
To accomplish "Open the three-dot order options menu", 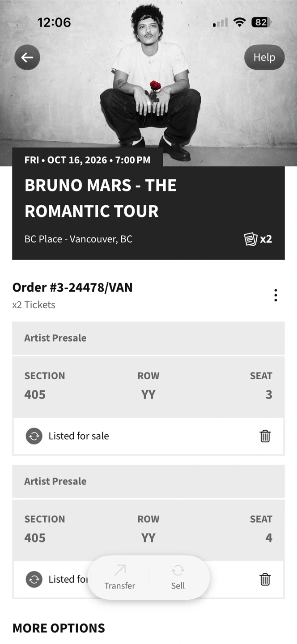I will (276, 295).
